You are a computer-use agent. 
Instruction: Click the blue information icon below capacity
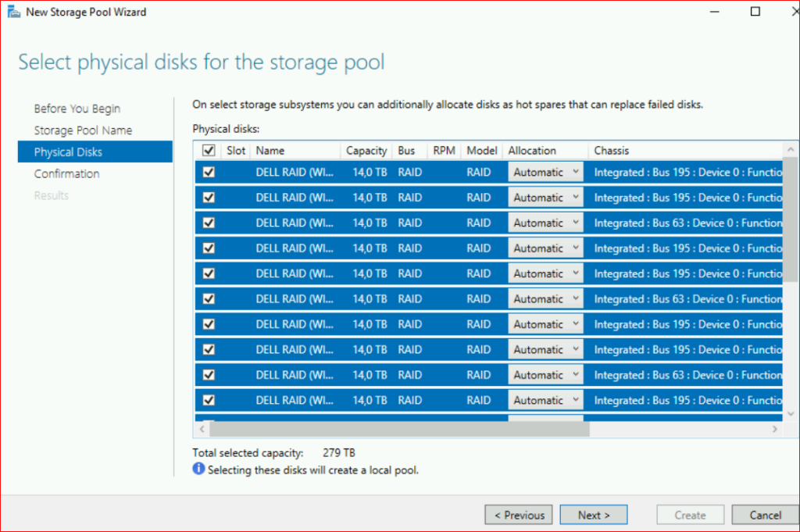(x=198, y=470)
